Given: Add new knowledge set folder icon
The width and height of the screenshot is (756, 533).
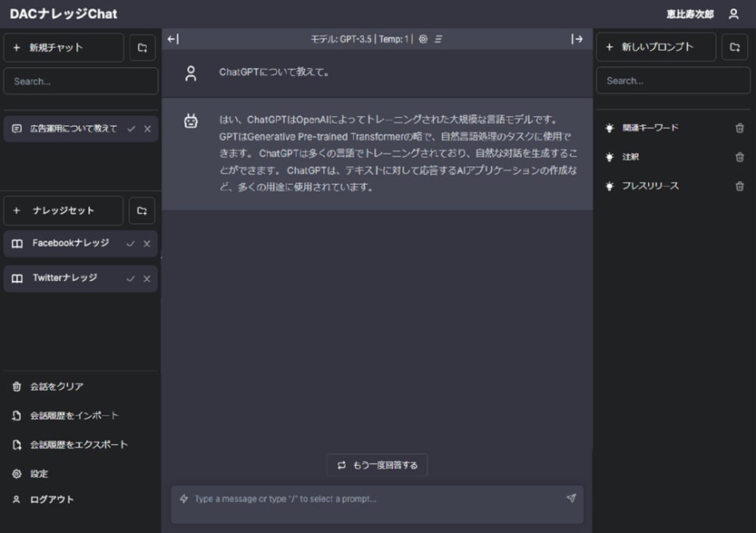Looking at the screenshot, I should pyautogui.click(x=141, y=211).
